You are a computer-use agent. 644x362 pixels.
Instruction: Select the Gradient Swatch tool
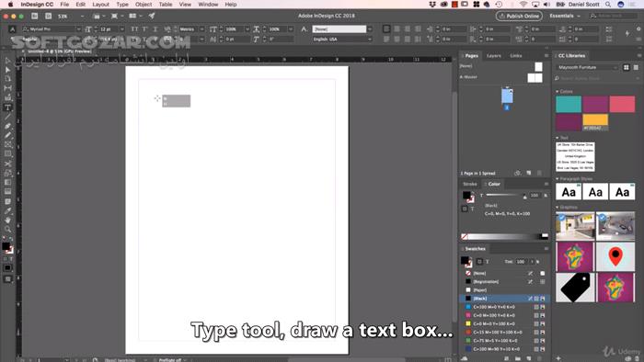[7, 183]
